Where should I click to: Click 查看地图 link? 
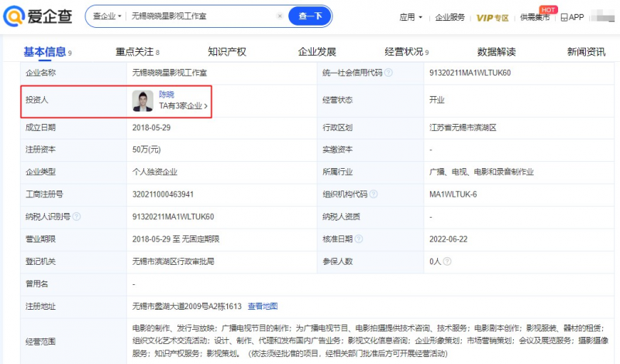[x=263, y=307]
